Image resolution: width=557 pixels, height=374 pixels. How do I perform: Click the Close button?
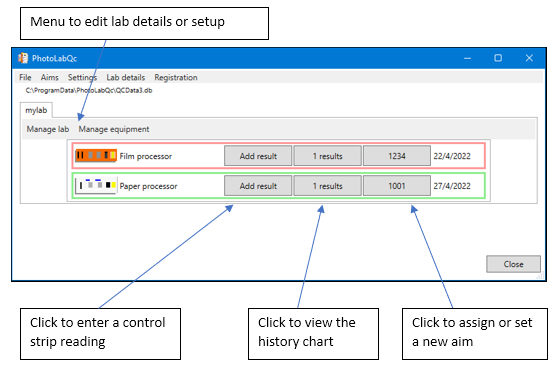point(513,264)
